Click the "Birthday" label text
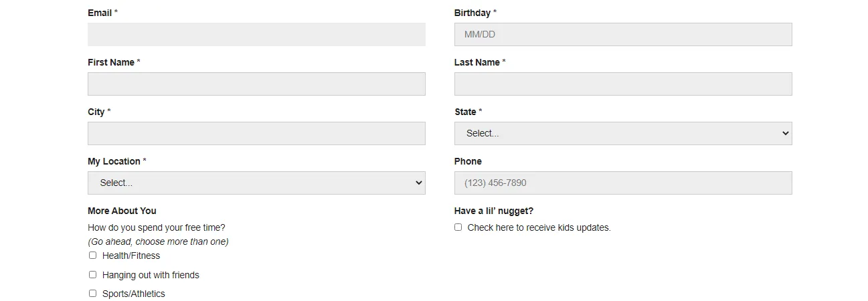This screenshot has width=868, height=301. coord(472,13)
